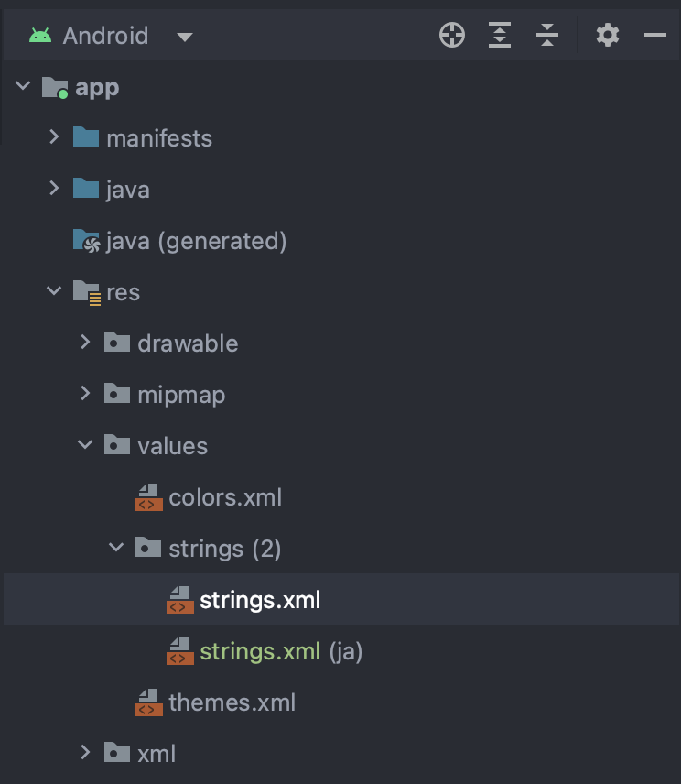
Task: Collapse the res folder chevron
Action: 54,290
